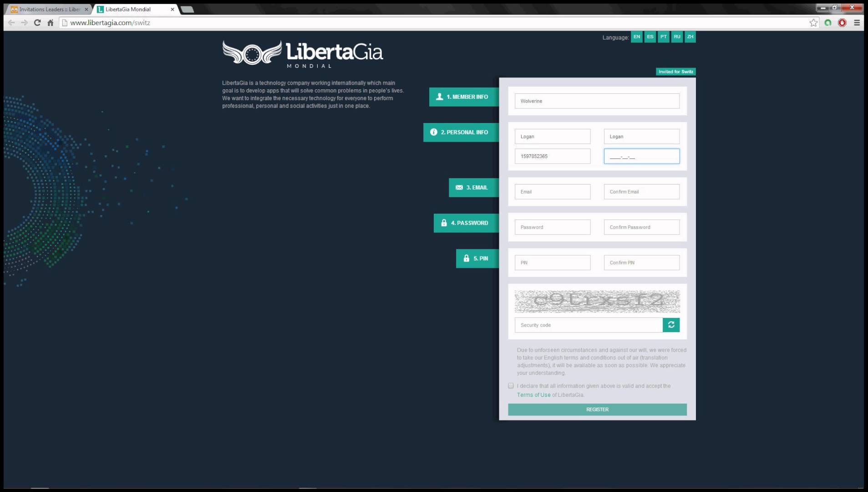Go to browser home icon

click(51, 23)
